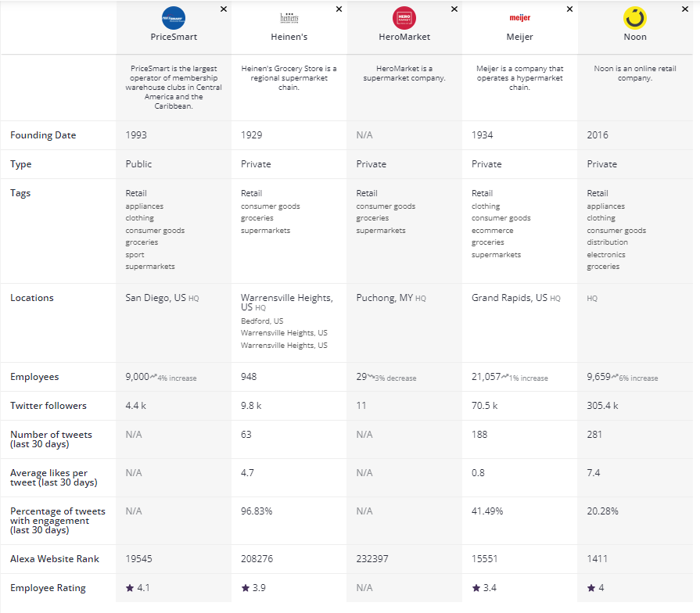This screenshot has width=700, height=613.
Task: Click the Noon yellow logo
Action: [x=635, y=17]
